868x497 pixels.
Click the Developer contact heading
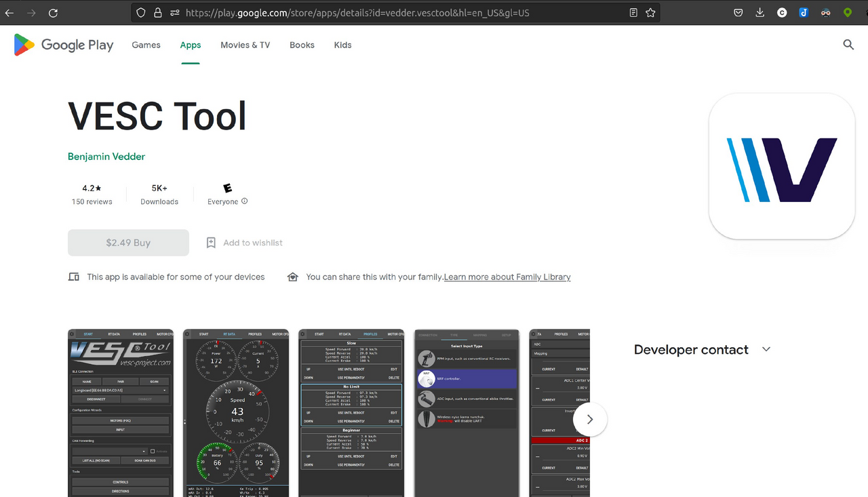(691, 350)
